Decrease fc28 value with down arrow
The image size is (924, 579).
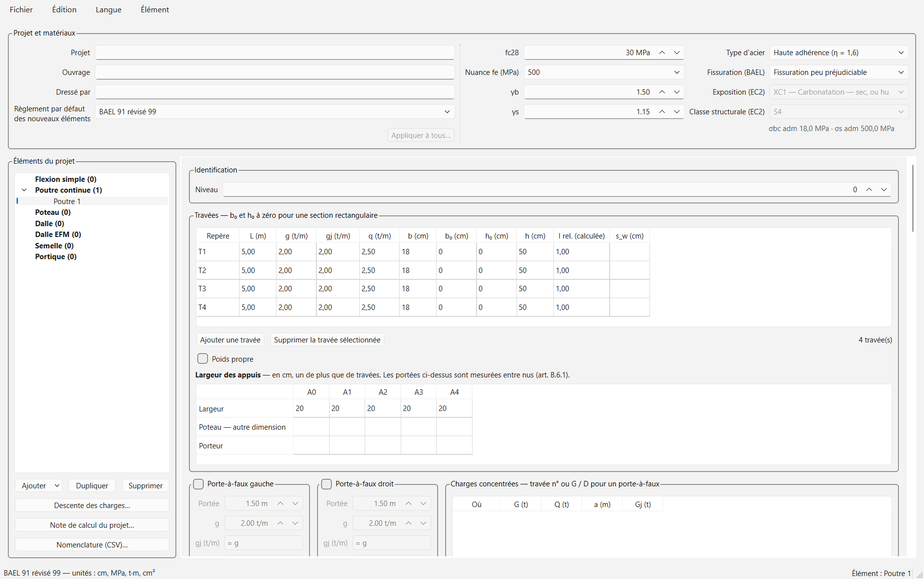click(x=677, y=53)
